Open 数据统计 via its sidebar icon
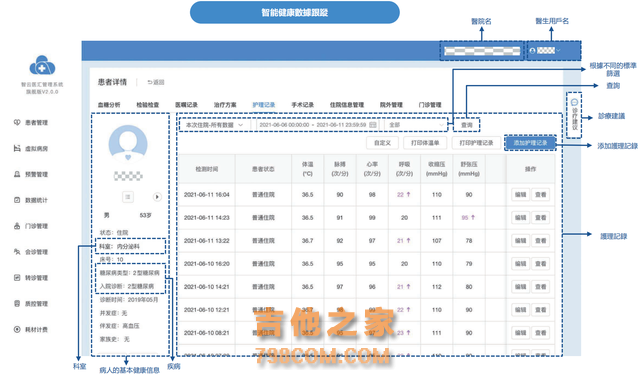Viewport: 640px width, 375px height. [17, 200]
